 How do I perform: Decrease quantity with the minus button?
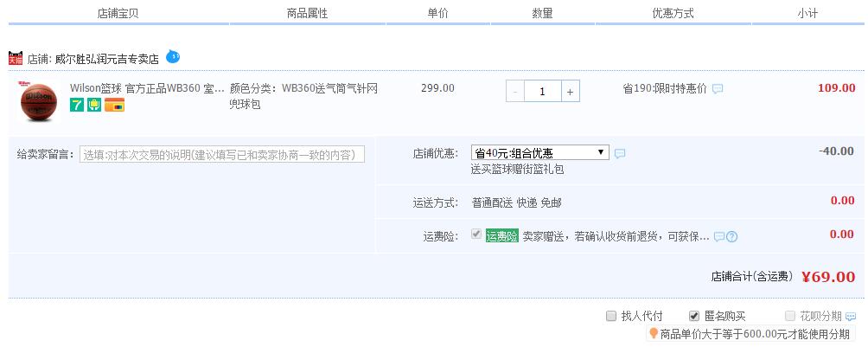(514, 92)
